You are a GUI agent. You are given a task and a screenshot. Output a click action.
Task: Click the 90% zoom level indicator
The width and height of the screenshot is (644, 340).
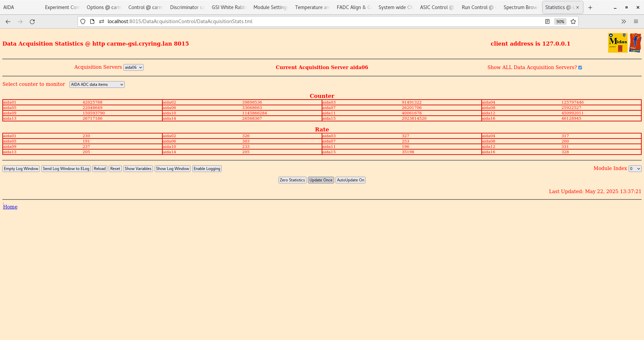point(560,21)
